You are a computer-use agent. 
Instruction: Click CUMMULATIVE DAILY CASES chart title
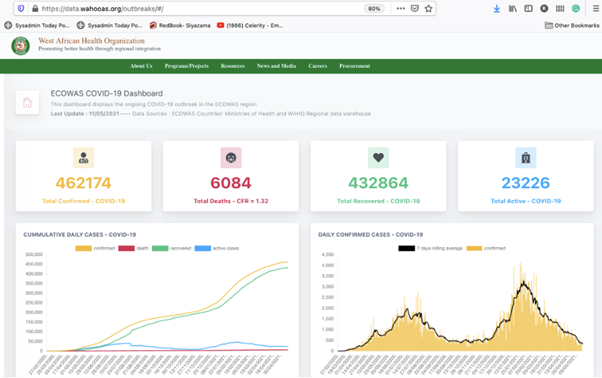tap(79, 234)
